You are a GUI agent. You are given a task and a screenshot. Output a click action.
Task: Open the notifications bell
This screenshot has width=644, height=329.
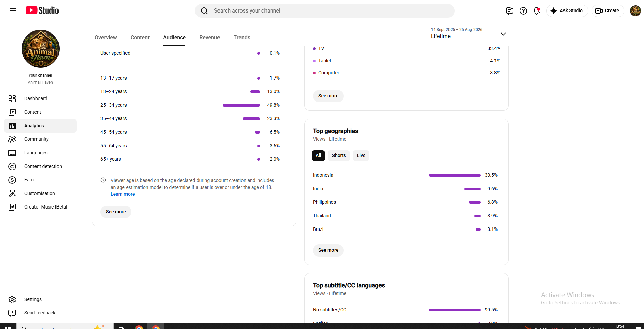[x=537, y=11]
